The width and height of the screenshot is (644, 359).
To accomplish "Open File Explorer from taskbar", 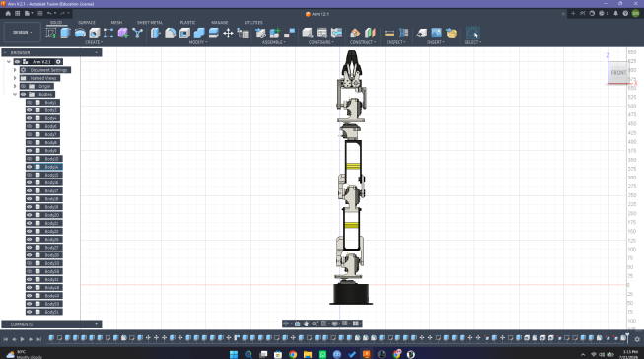I will [308, 354].
